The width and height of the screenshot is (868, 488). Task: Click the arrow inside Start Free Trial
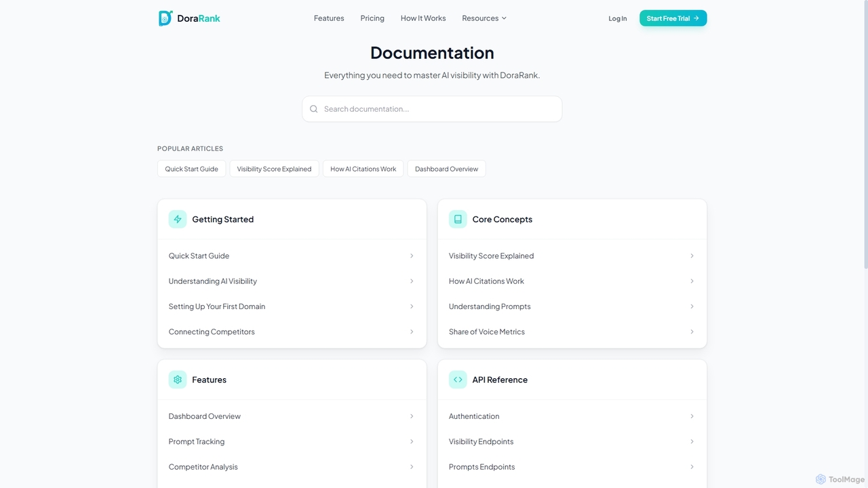[696, 18]
